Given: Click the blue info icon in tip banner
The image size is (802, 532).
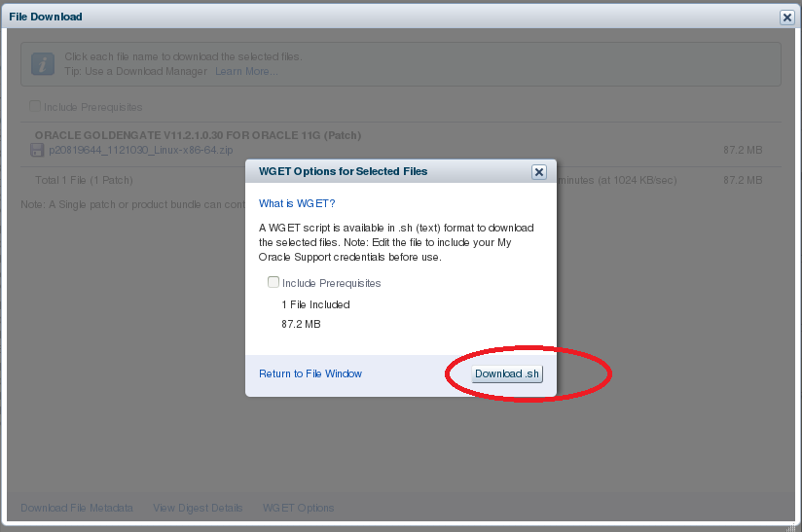Looking at the screenshot, I should 42,64.
